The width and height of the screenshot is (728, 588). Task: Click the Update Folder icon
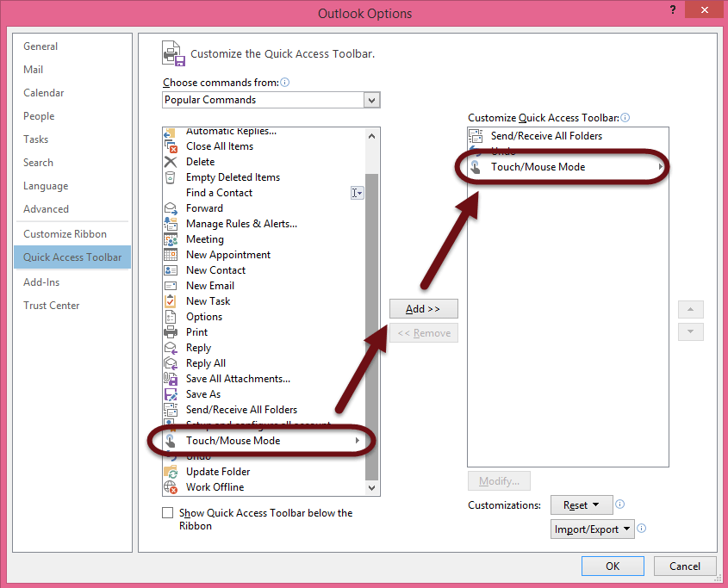[x=171, y=472]
